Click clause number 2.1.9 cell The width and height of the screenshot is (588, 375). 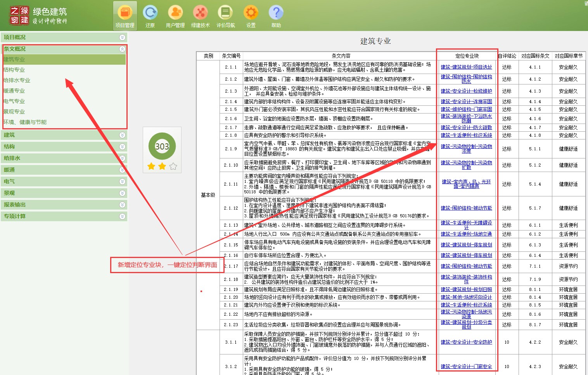231,149
